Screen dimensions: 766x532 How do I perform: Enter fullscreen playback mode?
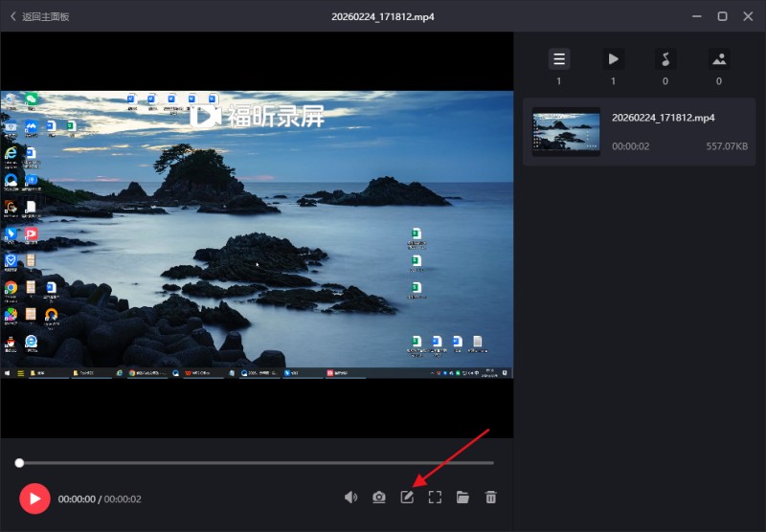[435, 498]
